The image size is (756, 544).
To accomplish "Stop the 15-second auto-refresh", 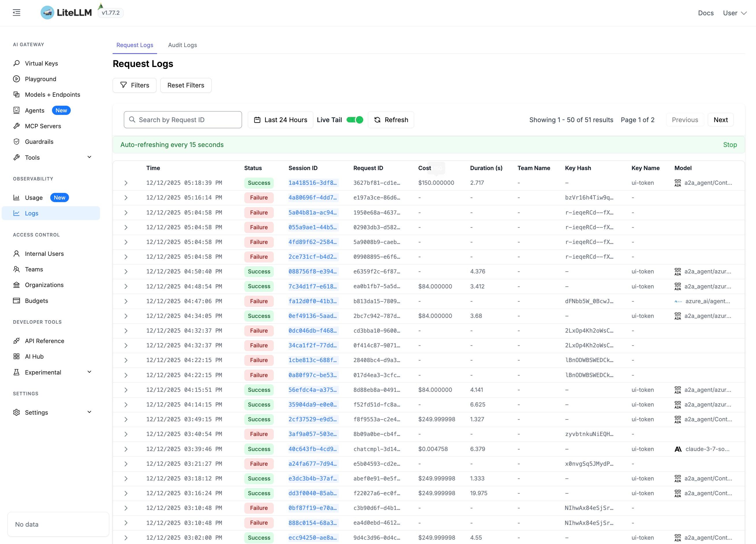I will coord(730,145).
